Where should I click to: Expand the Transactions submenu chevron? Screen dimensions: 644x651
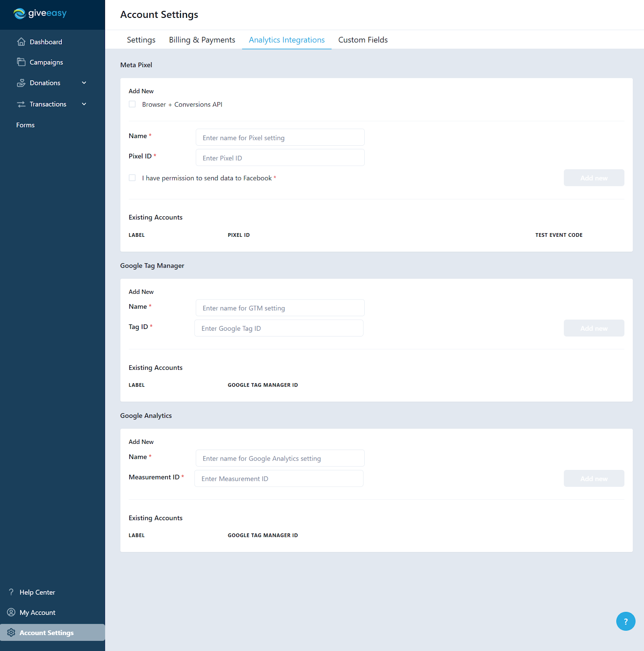(84, 104)
